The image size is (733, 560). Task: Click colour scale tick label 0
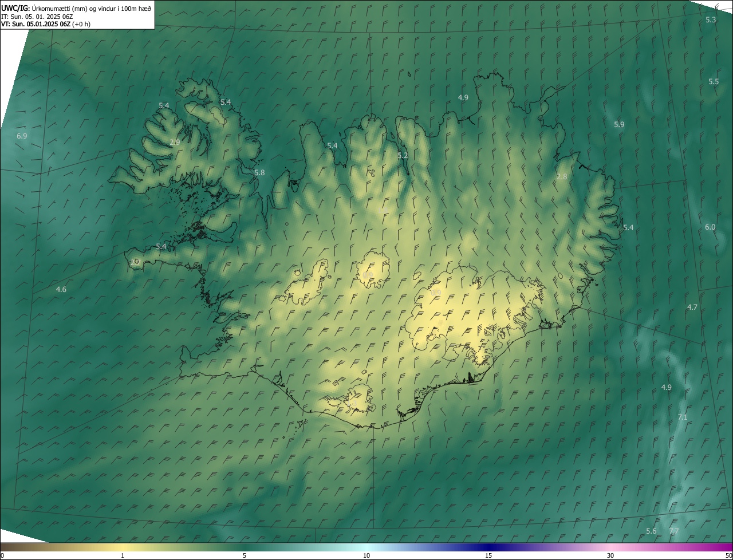[2, 555]
